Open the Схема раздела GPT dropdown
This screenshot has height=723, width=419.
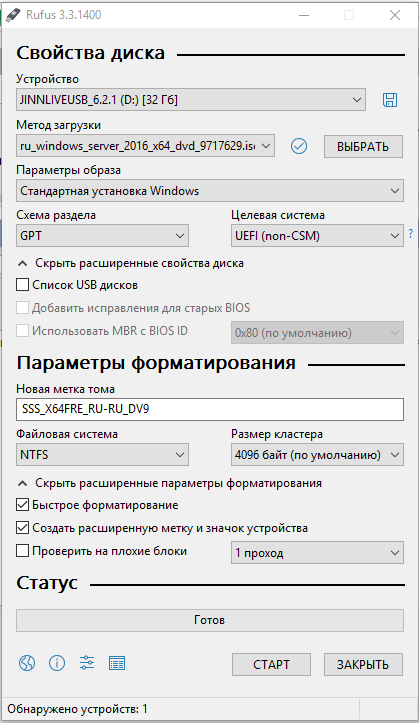(x=102, y=236)
